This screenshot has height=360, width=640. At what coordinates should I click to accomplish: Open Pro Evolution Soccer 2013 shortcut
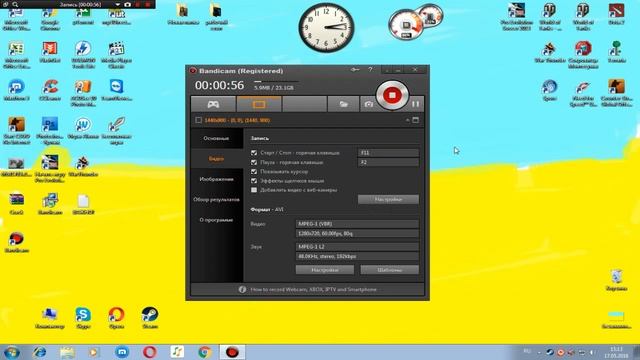click(x=516, y=16)
